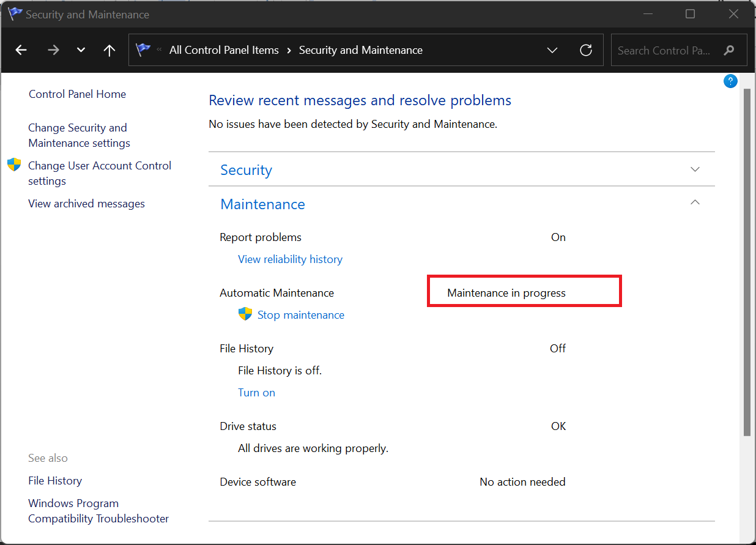The width and height of the screenshot is (756, 545).
Task: Click the breadcrumb chevron after All Control Panel Items
Action: [x=289, y=50]
